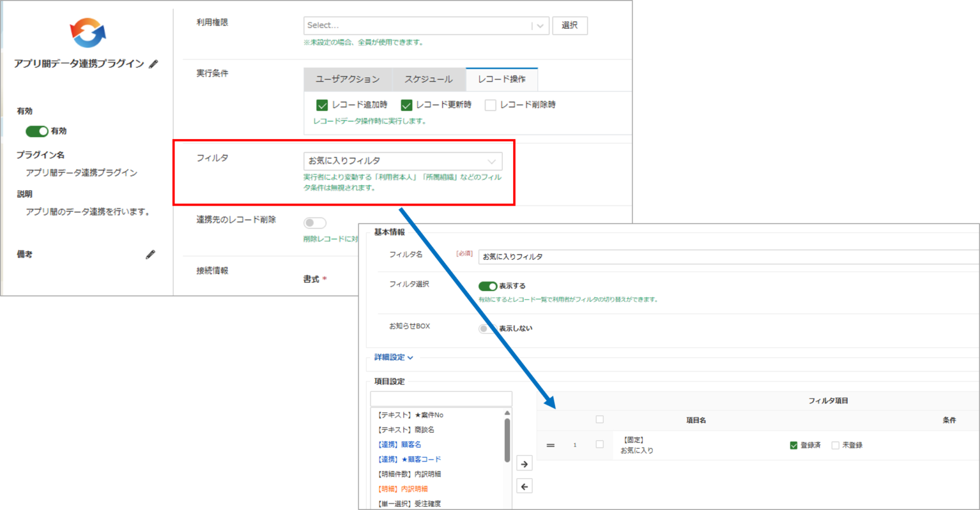The height and width of the screenshot is (510, 980).
Task: Uncheck レコード追加時 checkbox
Action: point(322,105)
